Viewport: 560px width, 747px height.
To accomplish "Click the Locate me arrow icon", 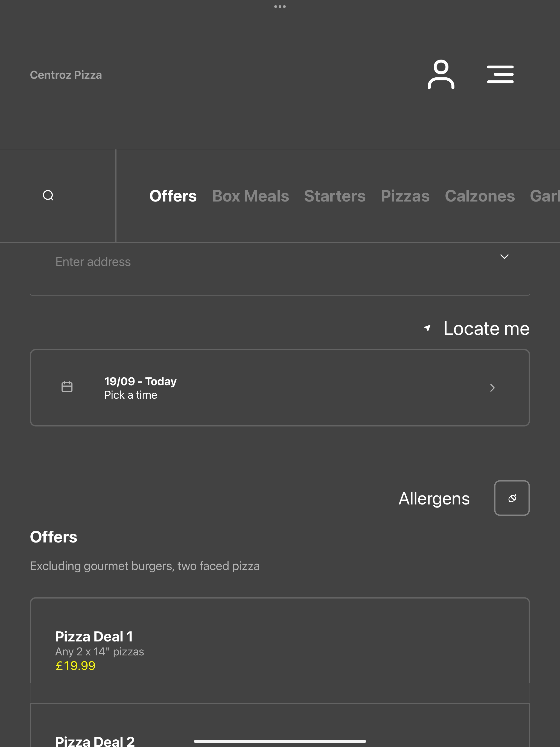I will coord(427,328).
